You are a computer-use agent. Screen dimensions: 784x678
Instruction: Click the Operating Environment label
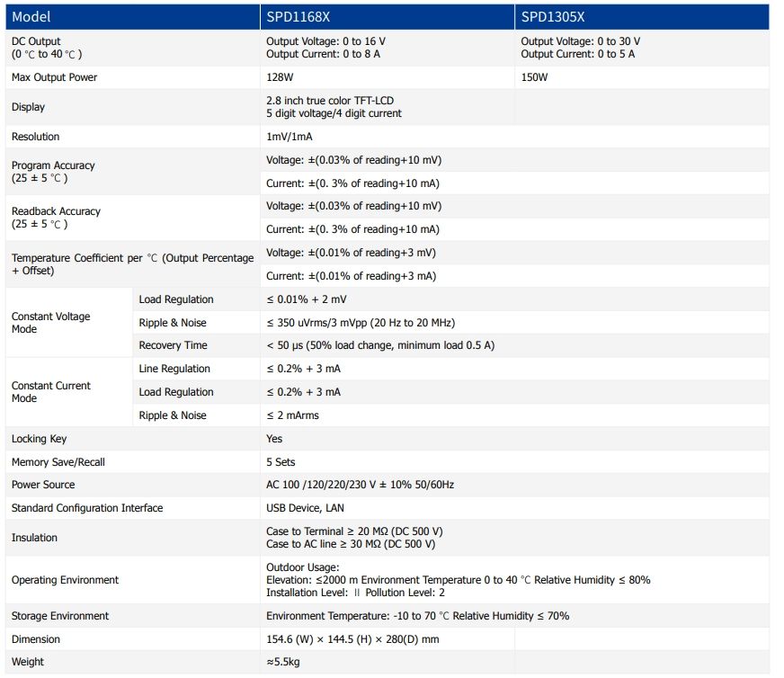[65, 580]
